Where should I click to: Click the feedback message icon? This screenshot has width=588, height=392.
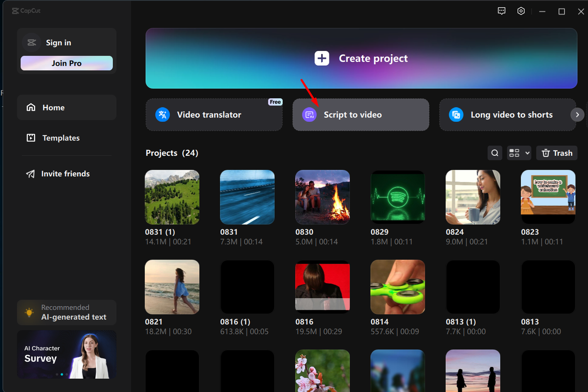pyautogui.click(x=502, y=11)
